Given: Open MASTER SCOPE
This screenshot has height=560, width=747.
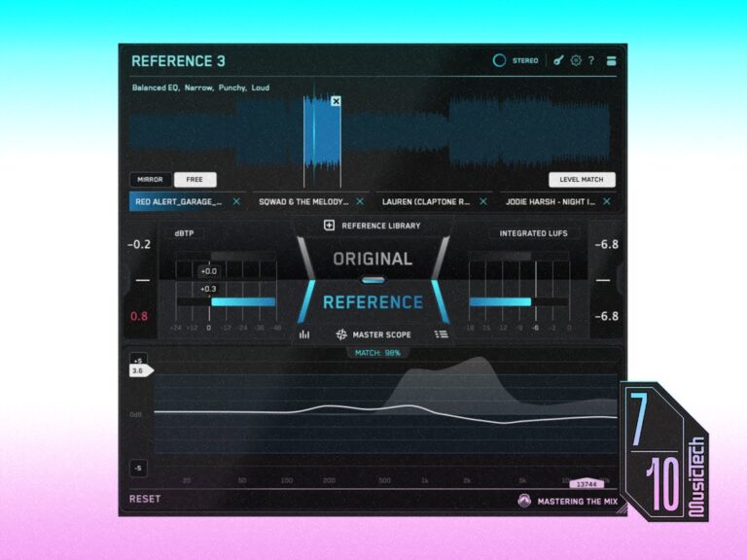Looking at the screenshot, I should (381, 334).
